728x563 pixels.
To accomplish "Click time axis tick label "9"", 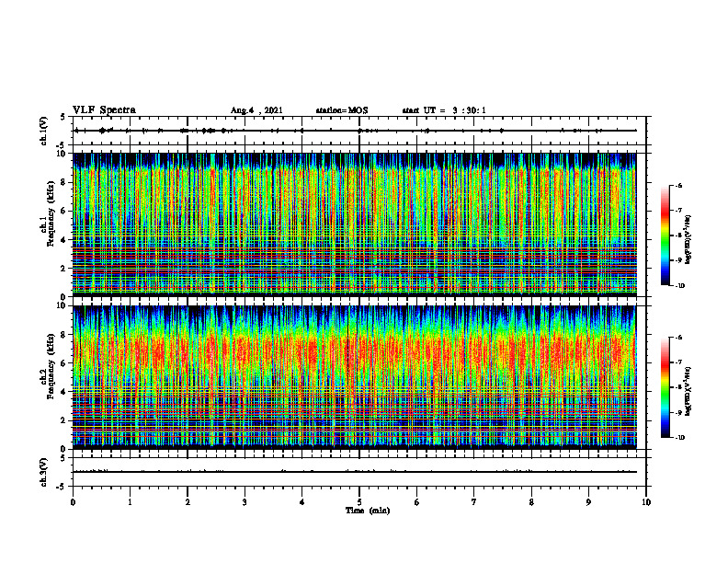I will pos(588,502).
